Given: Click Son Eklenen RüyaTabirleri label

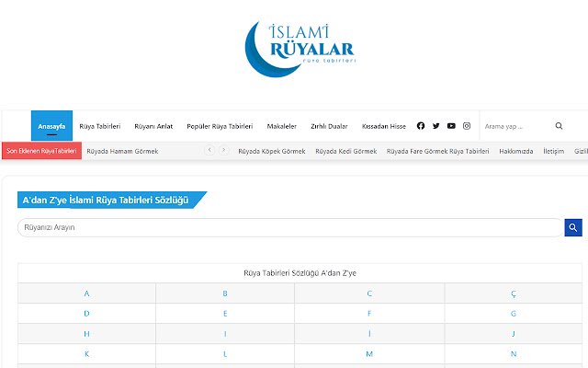Looking at the screenshot, I should (41, 151).
